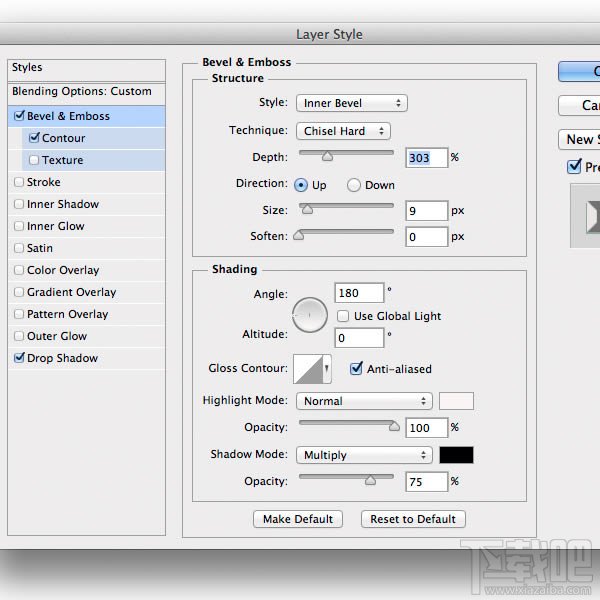
Task: Click the Size slider handle
Action: coord(307,209)
